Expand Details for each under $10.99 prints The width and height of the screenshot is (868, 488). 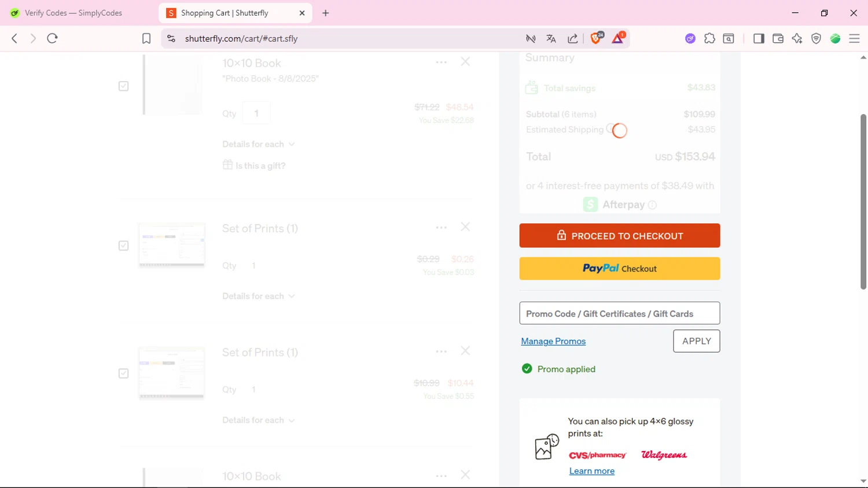click(259, 420)
